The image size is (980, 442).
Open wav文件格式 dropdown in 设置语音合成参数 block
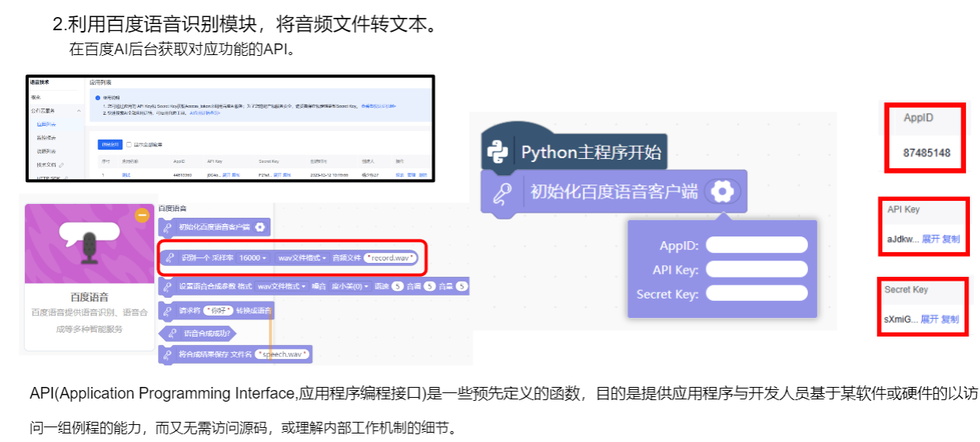click(x=281, y=286)
